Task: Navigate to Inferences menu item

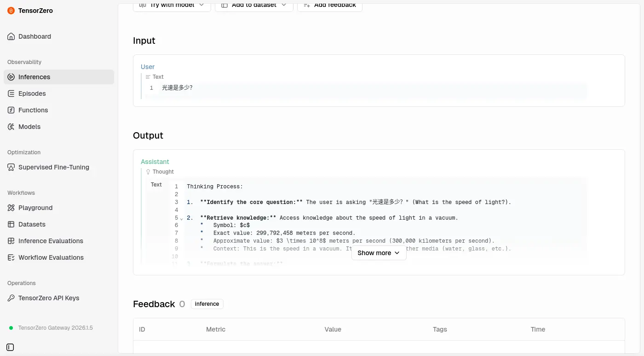Action: (34, 77)
